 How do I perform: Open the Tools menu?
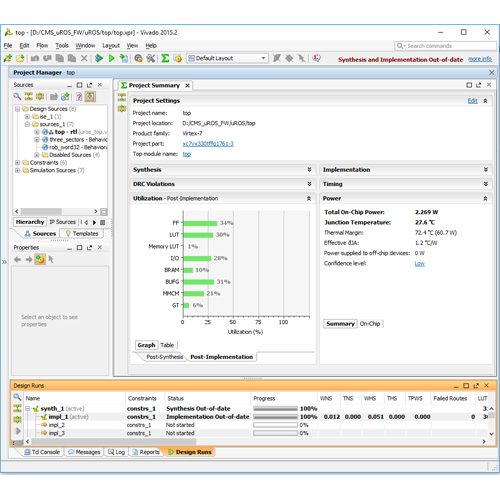(62, 46)
